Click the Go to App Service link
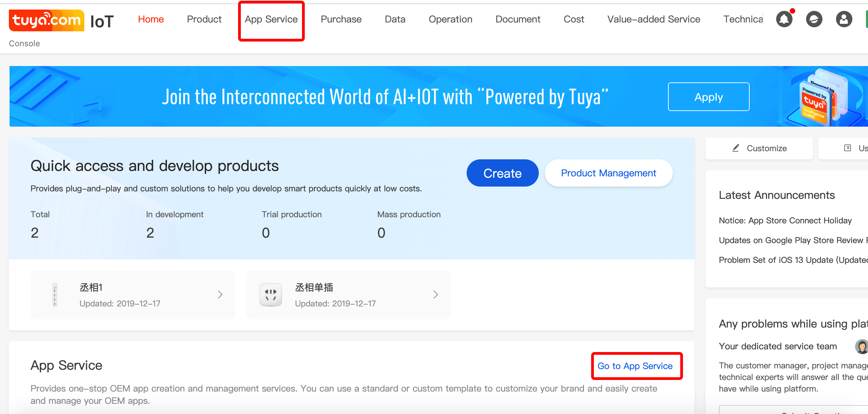 coord(635,366)
